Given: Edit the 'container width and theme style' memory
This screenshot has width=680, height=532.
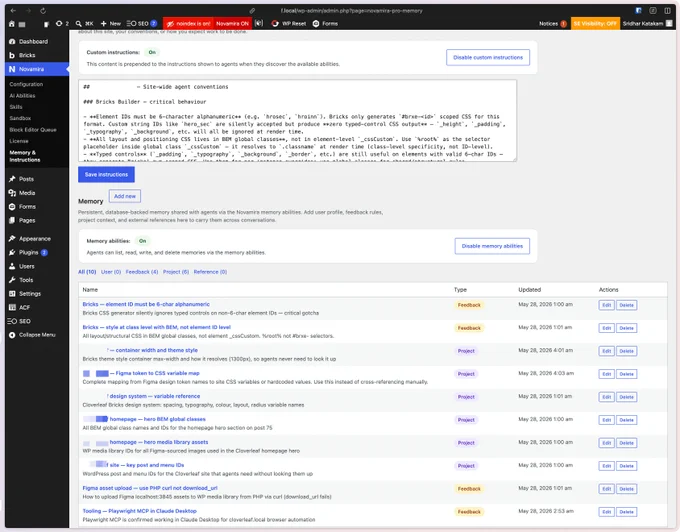Looking at the screenshot, I should (x=606, y=351).
